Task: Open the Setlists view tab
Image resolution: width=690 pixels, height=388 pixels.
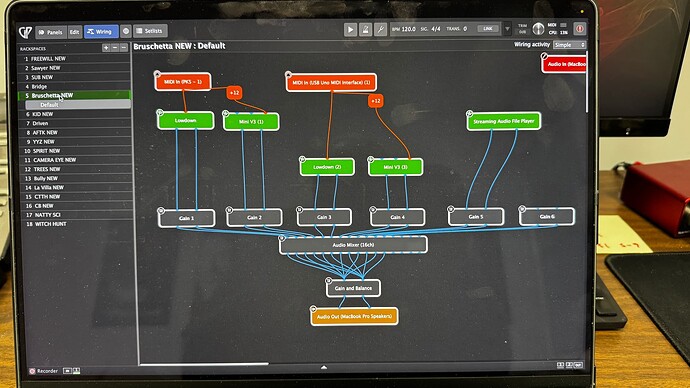Action: pos(150,31)
